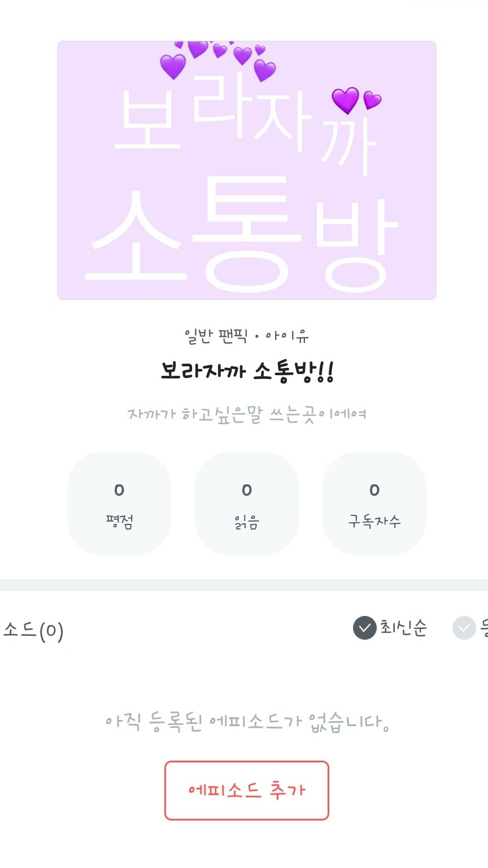Open the 아이유 tag link
Viewport: 488px width, 868px height.
tap(287, 336)
